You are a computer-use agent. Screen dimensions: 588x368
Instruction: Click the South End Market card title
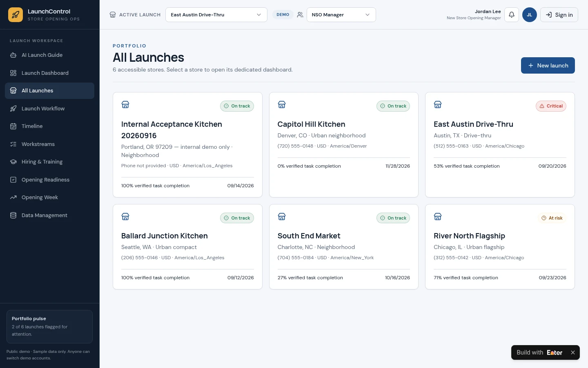[309, 236]
